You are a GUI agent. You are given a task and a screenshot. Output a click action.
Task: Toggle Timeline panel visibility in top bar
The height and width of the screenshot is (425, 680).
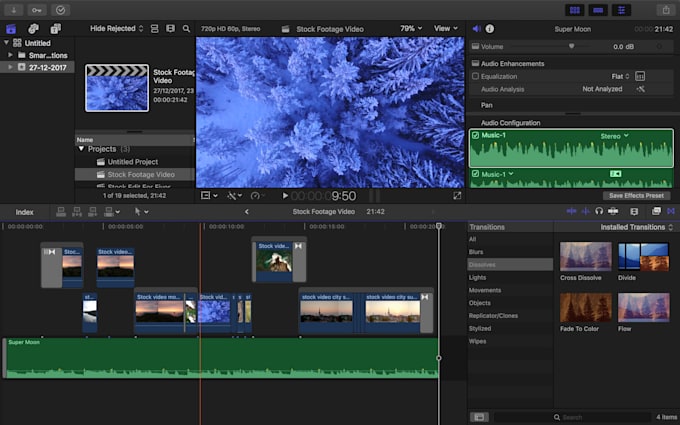[598, 10]
